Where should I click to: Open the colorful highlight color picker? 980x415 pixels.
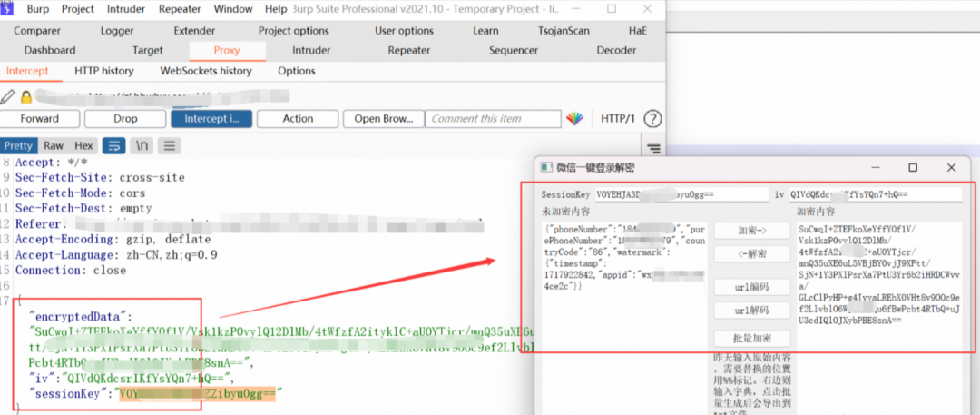574,118
